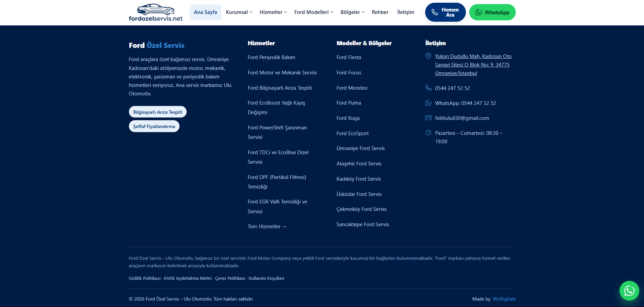The image size is (644, 307).
Task: Open Ataşehir Ford Servis link
Action: pos(359,164)
